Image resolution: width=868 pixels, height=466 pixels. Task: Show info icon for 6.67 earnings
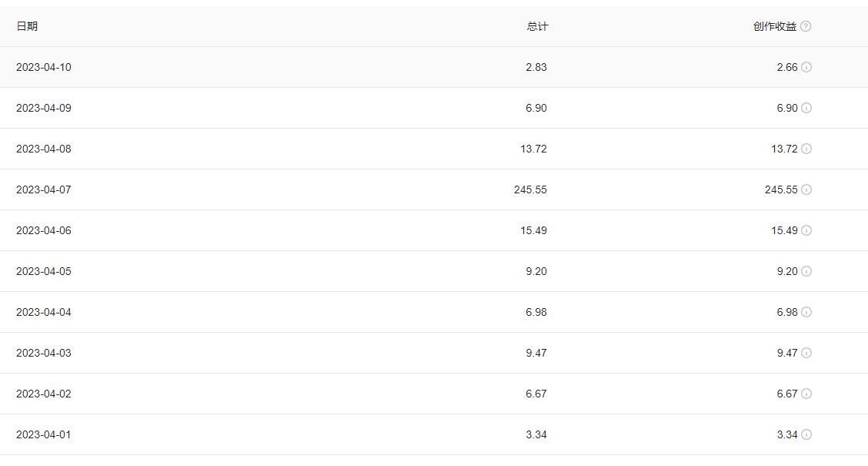[806, 394]
